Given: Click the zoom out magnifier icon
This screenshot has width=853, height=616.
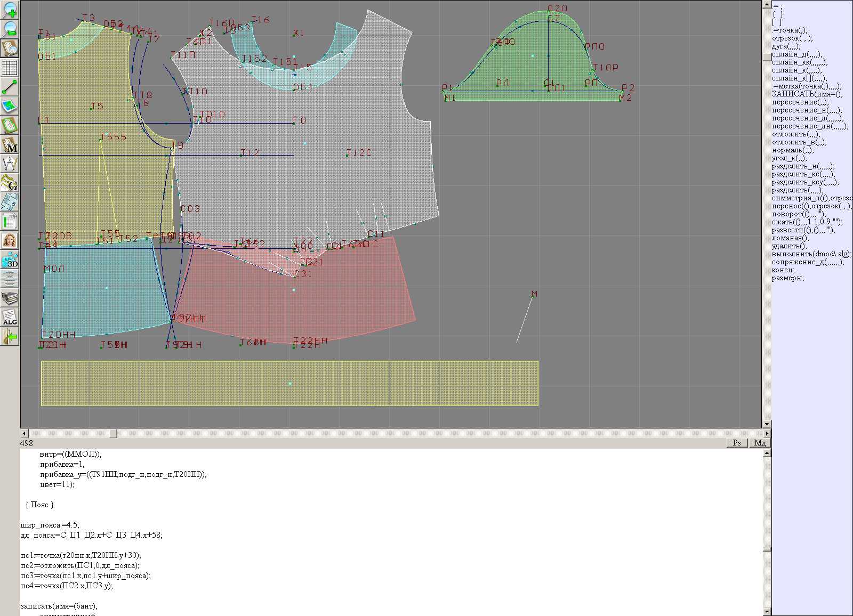Looking at the screenshot, I should 10,28.
